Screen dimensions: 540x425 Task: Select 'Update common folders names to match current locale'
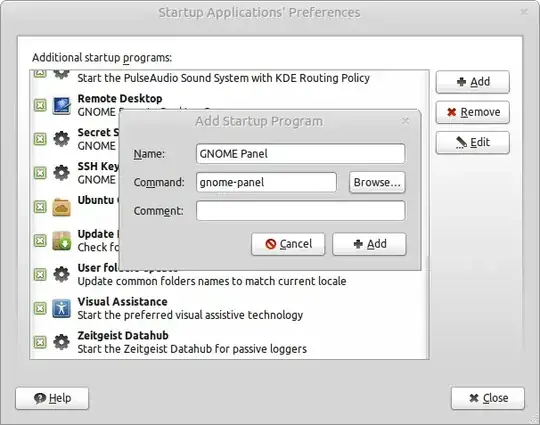pos(212,281)
